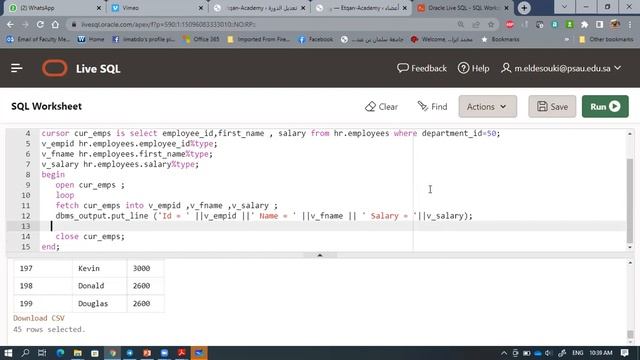Launch Microsoft Edge from taskbar
Screen dimensions: 640x360
pos(60,353)
